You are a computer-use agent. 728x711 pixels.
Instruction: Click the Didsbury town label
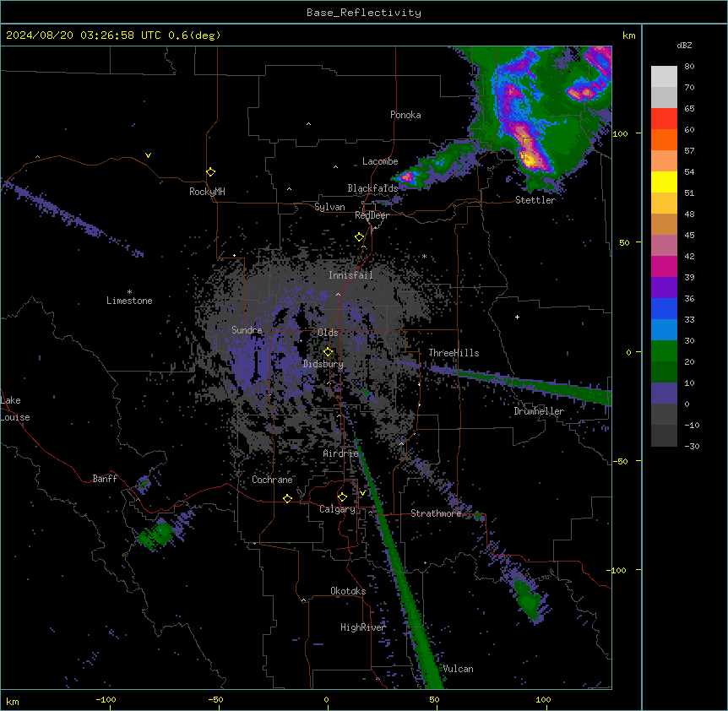(323, 364)
